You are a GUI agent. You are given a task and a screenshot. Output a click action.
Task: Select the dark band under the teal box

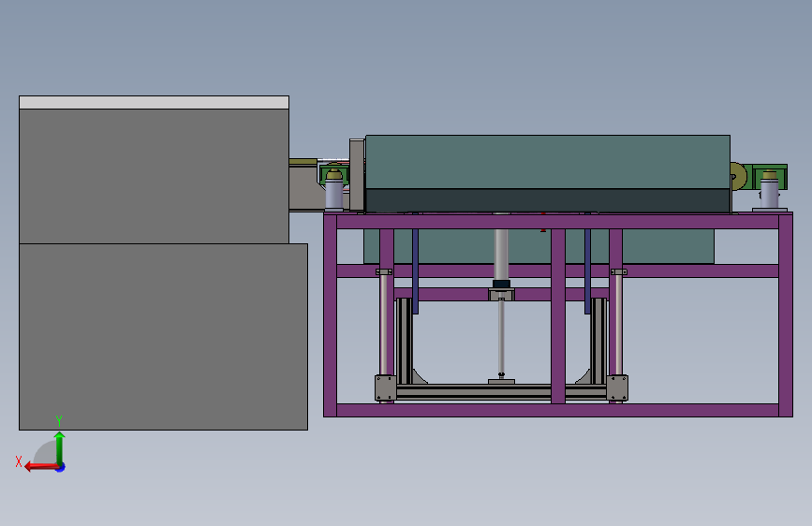tap(548, 200)
